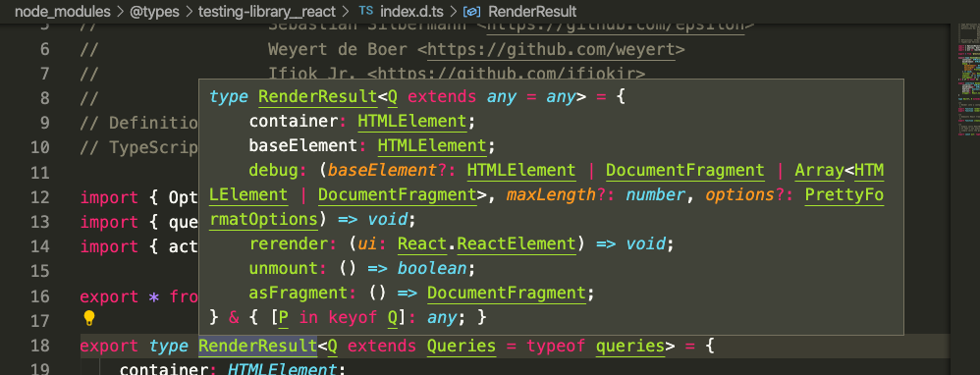The image size is (980, 375).
Task: Open the testing-library__react breadcrumb segment
Action: 266,11
